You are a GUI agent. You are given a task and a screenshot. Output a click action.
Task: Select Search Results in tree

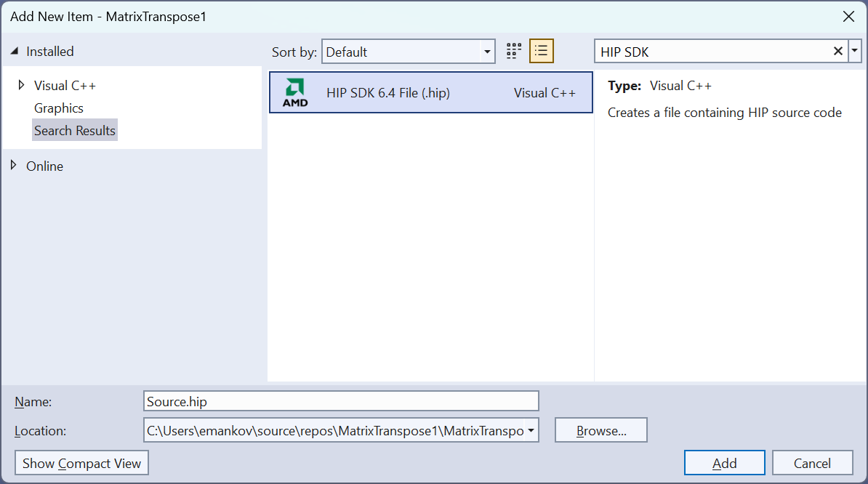pyautogui.click(x=75, y=131)
